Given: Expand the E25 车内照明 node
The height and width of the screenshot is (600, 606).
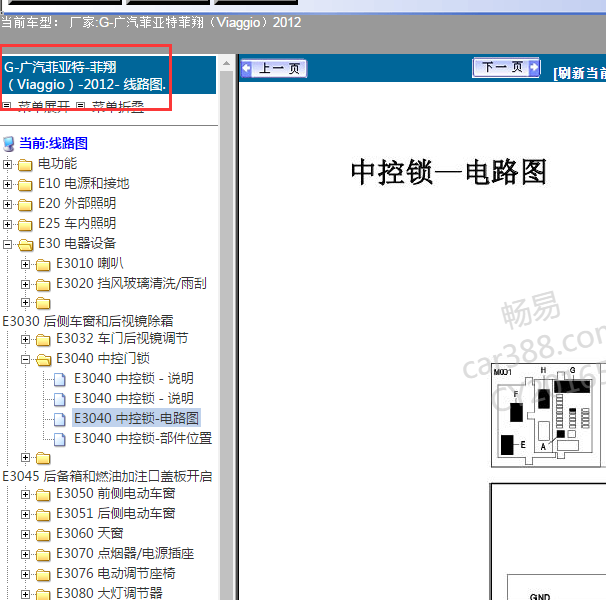Looking at the screenshot, I should tap(7, 224).
